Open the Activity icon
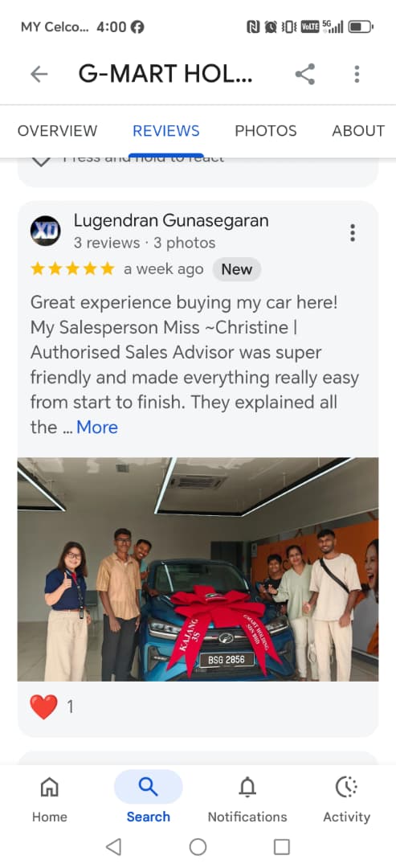Screen dimensions: 396x868 [x=347, y=786]
